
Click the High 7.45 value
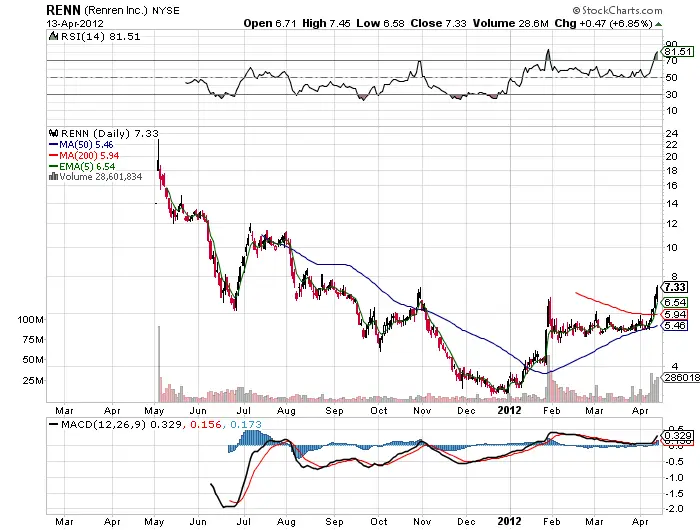click(326, 23)
